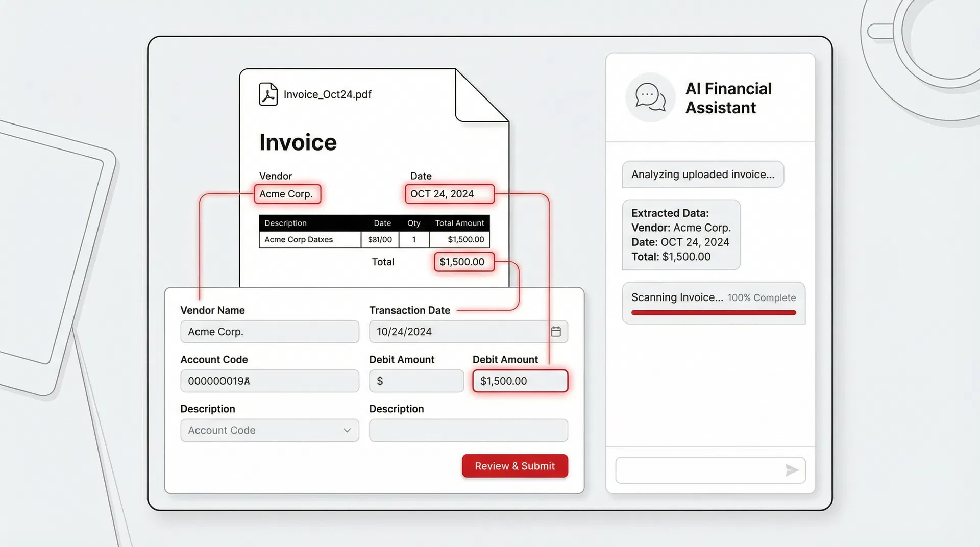
Task: Open the calendar picker in Transaction Date field
Action: (x=556, y=331)
